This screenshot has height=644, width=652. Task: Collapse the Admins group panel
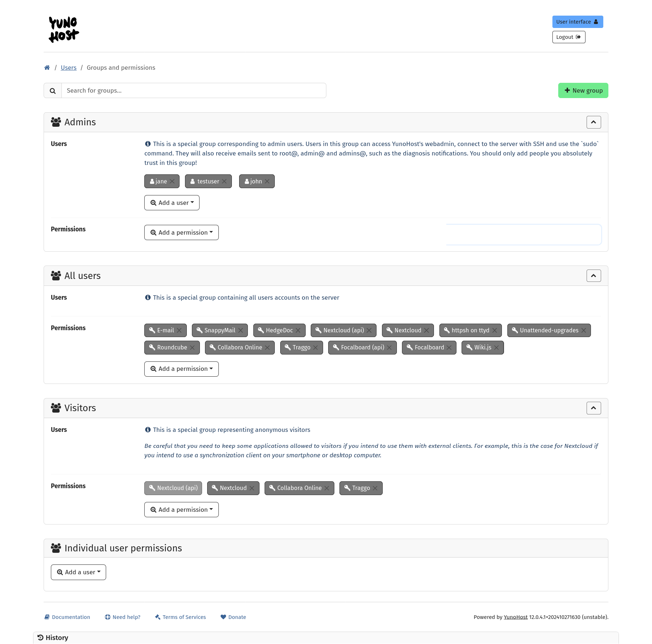pyautogui.click(x=593, y=122)
